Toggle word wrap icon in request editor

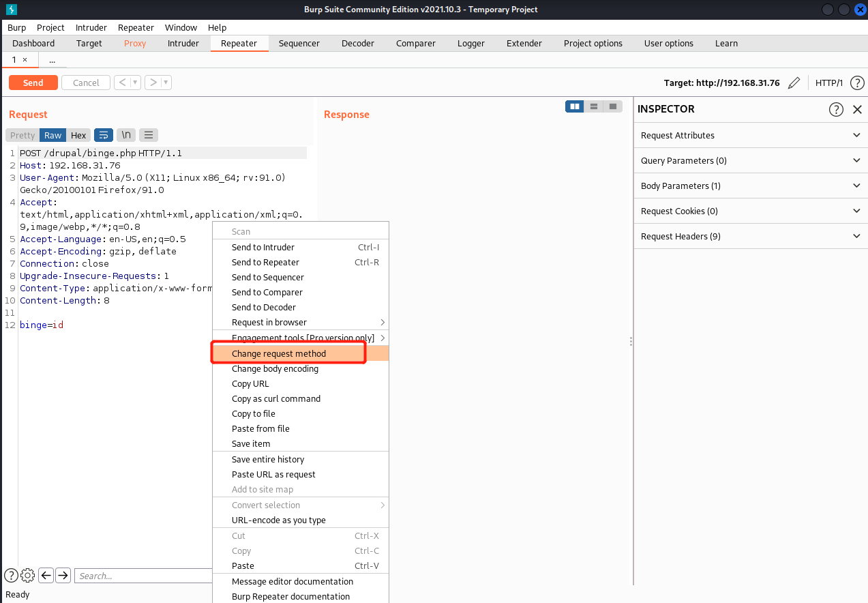(x=104, y=135)
